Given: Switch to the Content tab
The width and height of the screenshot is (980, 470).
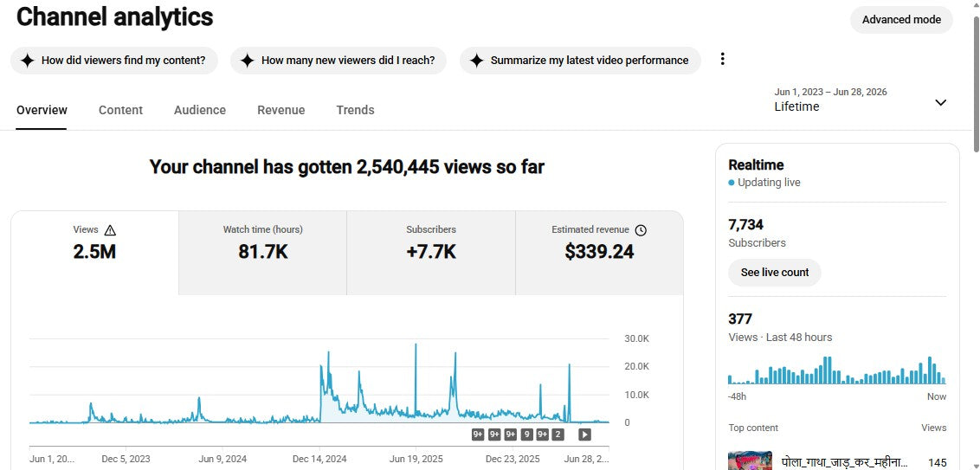Looking at the screenshot, I should point(120,110).
